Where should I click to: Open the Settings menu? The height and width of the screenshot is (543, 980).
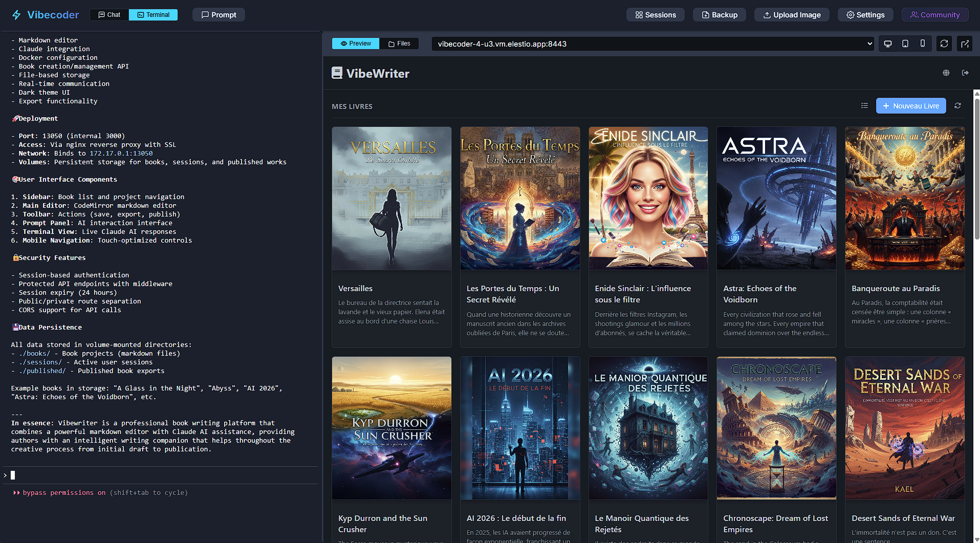tap(865, 15)
